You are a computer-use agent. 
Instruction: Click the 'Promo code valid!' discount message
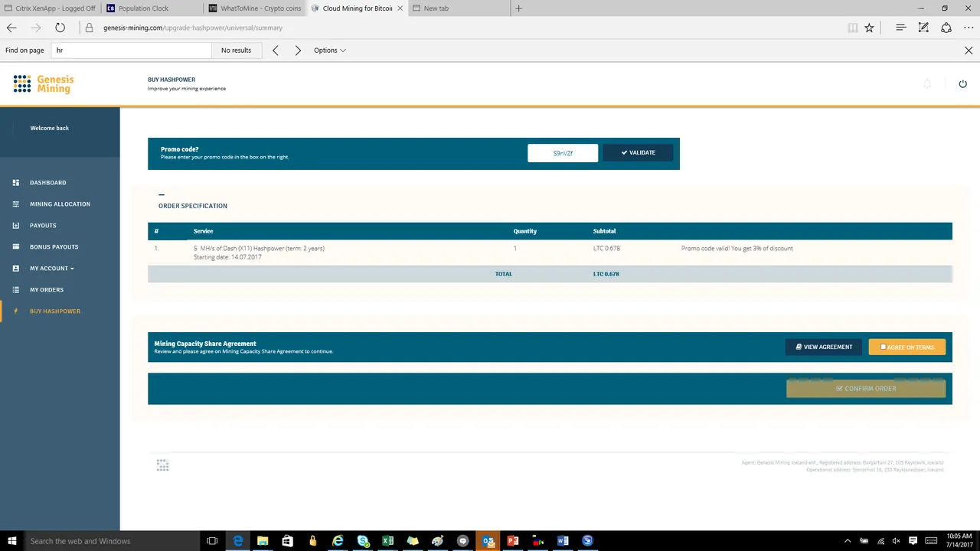point(737,249)
